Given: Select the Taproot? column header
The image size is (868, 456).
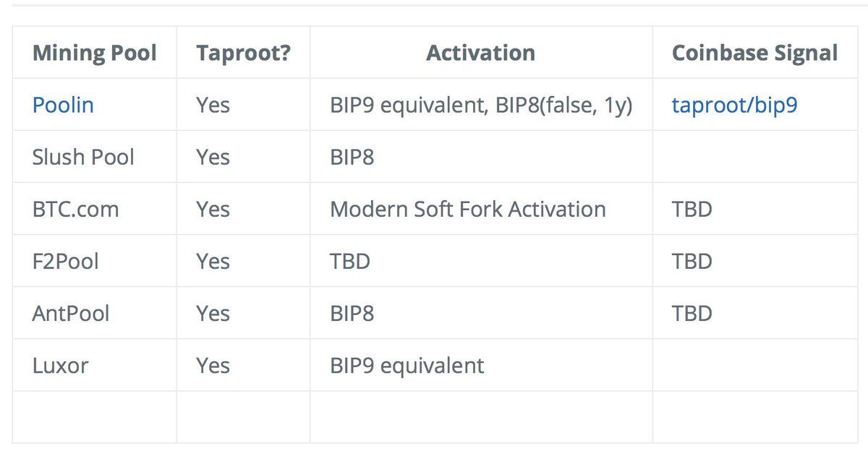Looking at the screenshot, I should tap(243, 53).
